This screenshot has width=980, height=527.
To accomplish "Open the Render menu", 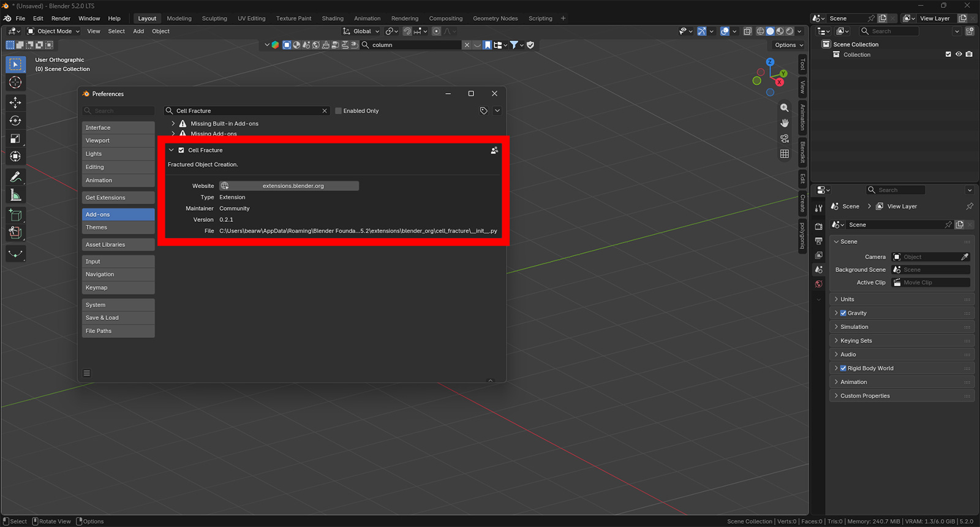I will [61, 18].
